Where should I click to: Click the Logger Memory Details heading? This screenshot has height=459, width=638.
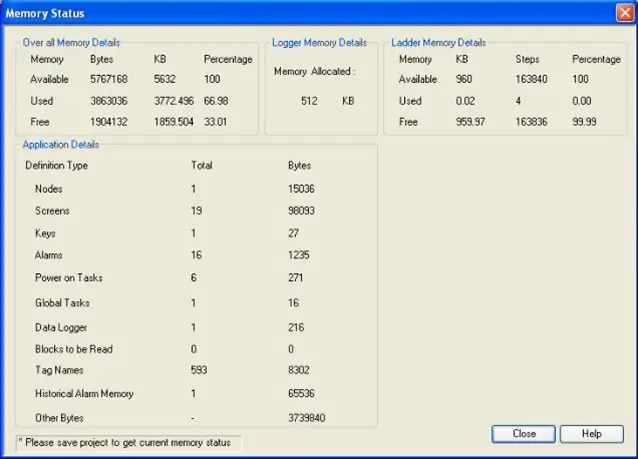coord(319,42)
